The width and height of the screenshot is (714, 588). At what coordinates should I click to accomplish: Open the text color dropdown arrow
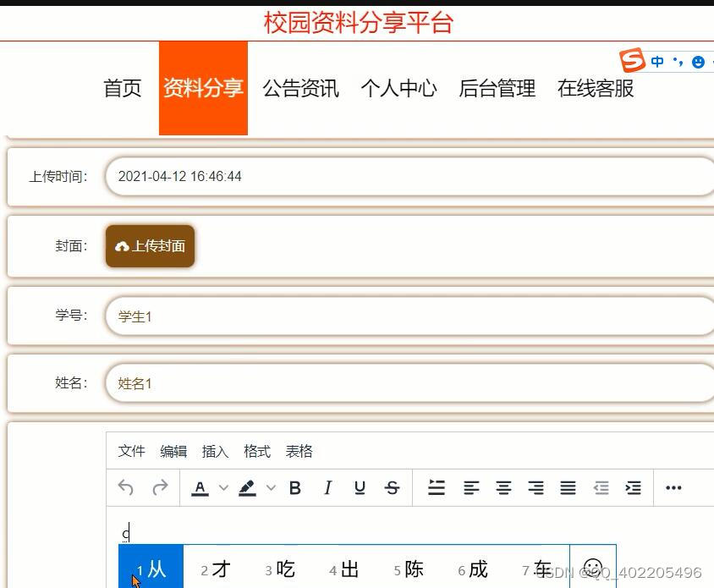click(x=222, y=488)
